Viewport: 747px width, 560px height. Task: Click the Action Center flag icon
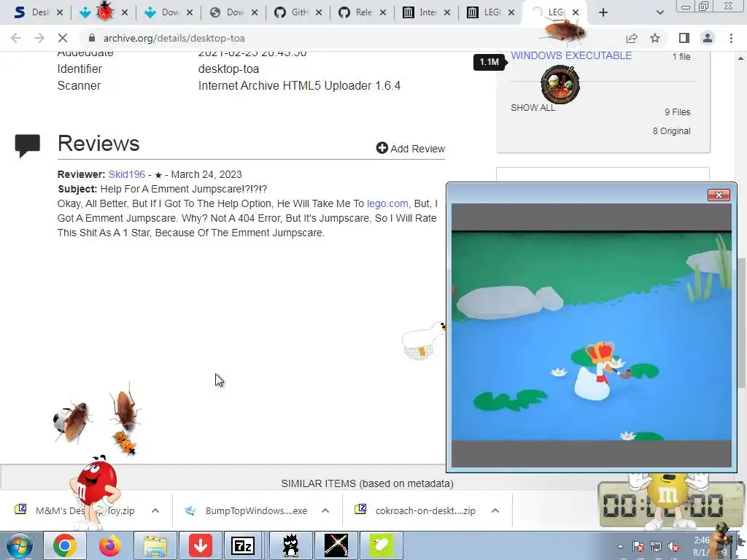coord(638,546)
